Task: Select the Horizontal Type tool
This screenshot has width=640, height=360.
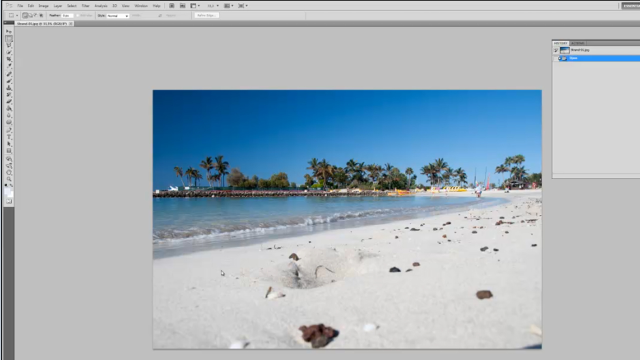Action: [x=9, y=137]
